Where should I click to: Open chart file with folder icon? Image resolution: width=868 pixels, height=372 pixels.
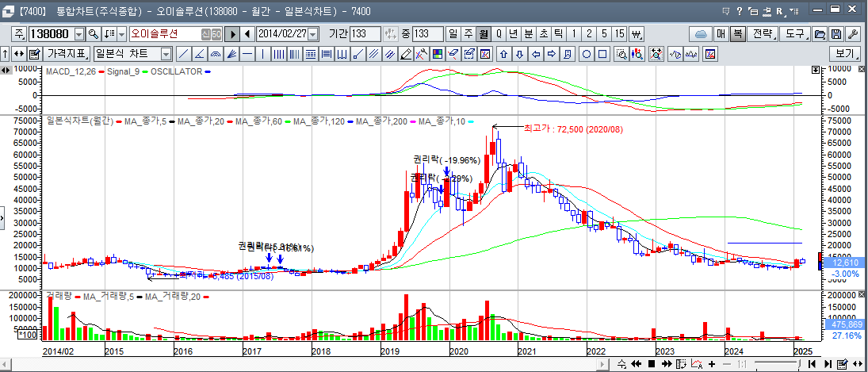(x=820, y=34)
